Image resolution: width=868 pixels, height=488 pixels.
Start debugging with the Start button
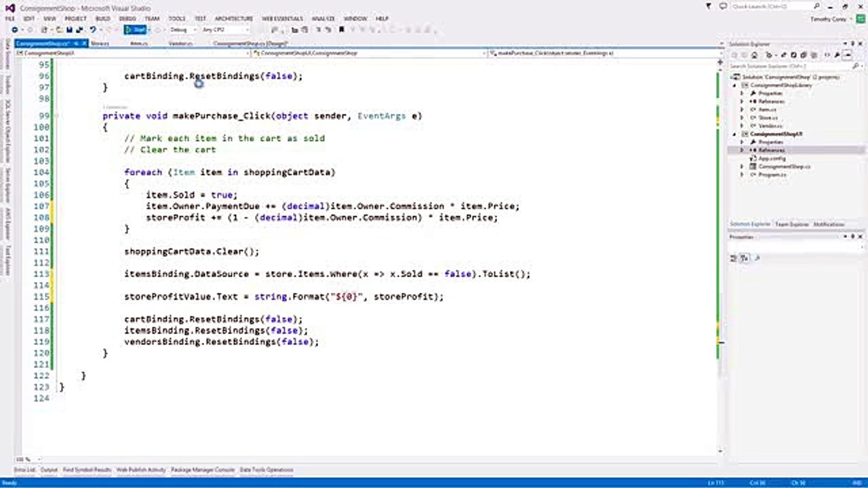[x=136, y=30]
